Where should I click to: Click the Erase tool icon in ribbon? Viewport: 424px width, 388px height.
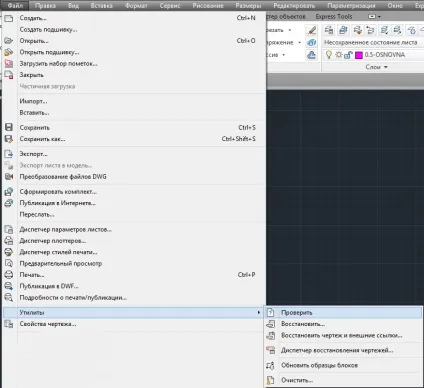[x=312, y=30]
